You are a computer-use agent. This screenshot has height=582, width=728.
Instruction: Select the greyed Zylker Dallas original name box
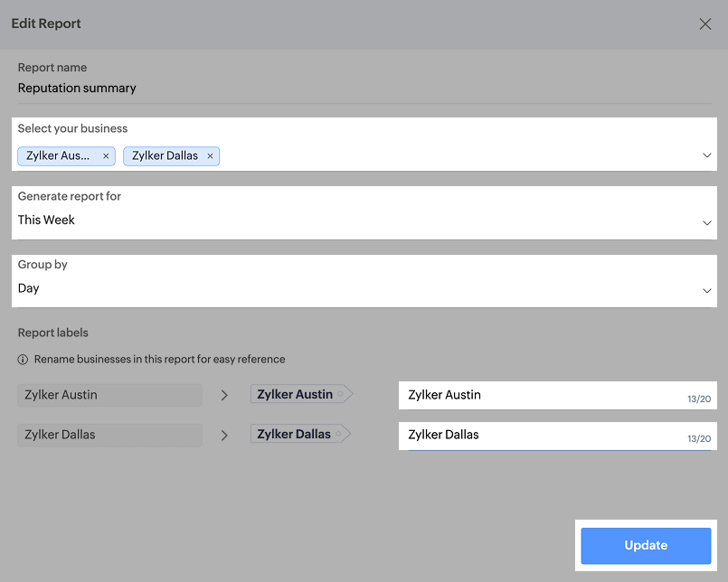(109, 435)
